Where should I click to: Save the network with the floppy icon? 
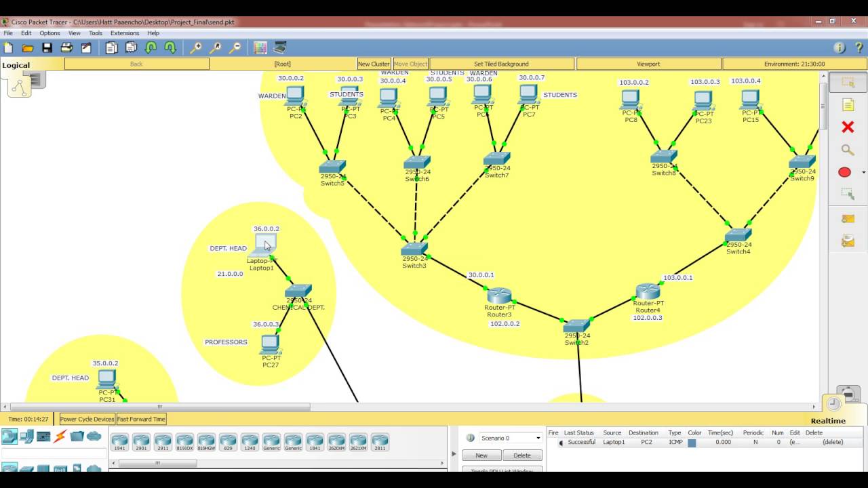(x=47, y=48)
